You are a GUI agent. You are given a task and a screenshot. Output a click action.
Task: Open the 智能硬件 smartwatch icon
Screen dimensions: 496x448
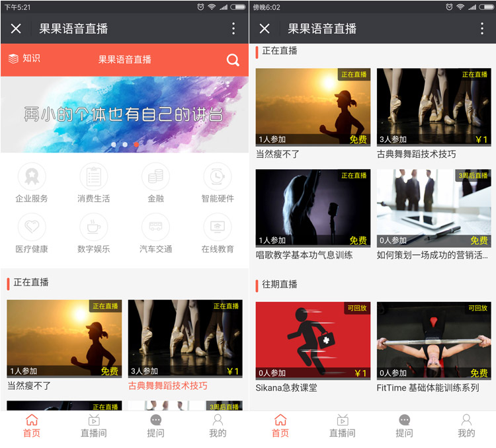(218, 176)
